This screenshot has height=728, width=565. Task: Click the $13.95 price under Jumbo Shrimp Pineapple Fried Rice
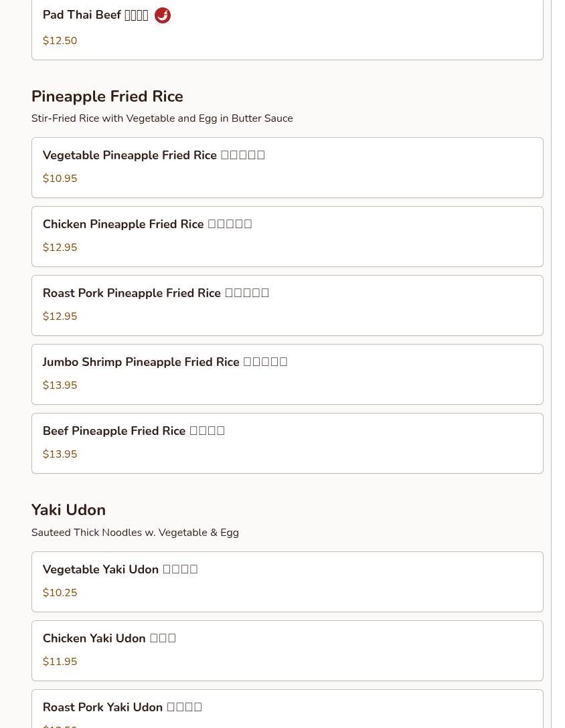coord(60,385)
